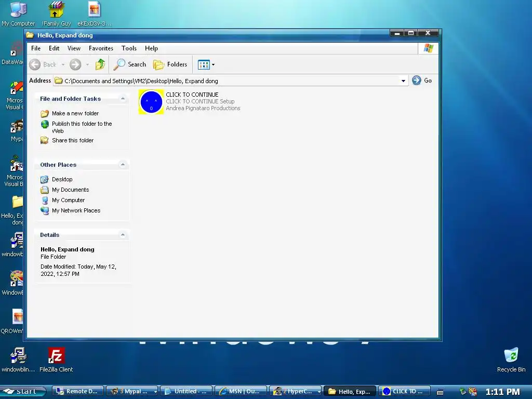Image resolution: width=532 pixels, height=399 pixels.
Task: Select the windowblin… desktop icon near FileZilla
Action: point(18,360)
